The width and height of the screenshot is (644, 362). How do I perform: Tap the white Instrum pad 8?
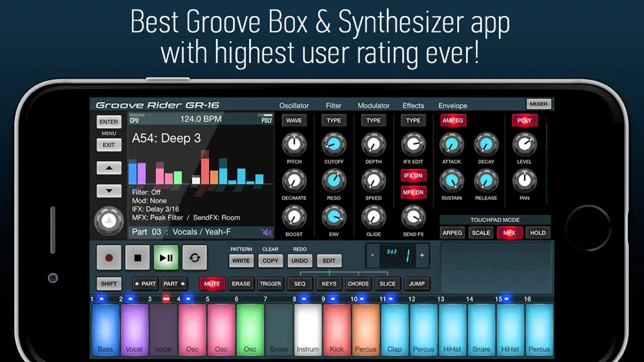[308, 329]
